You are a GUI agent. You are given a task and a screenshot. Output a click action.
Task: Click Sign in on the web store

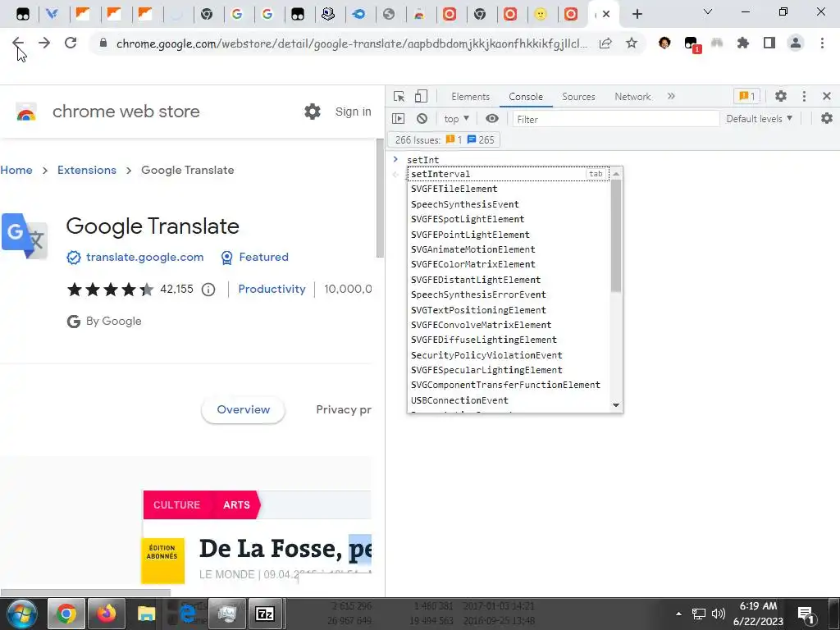pyautogui.click(x=353, y=112)
